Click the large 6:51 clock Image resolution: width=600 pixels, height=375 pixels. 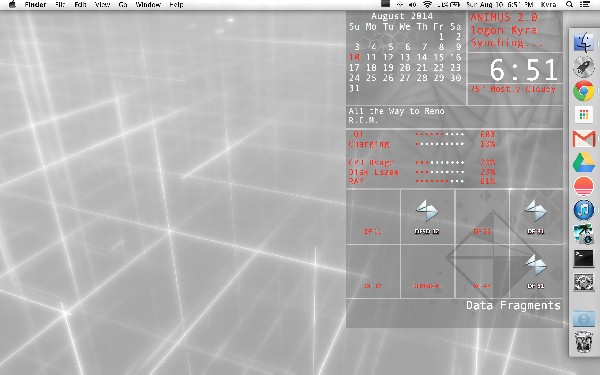pyautogui.click(x=523, y=70)
